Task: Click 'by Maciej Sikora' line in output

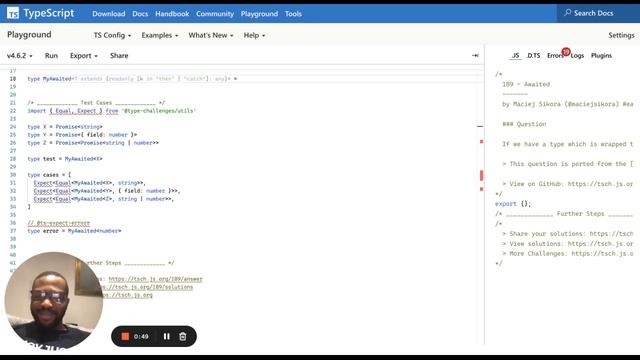Action: tap(568, 104)
